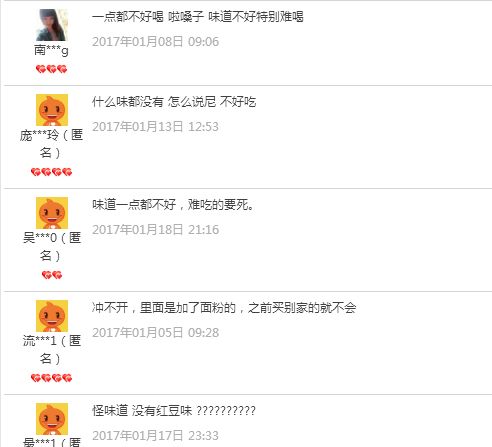
Task: Click the review starting 冲不开，里面是加了面粉的
Action: [x=224, y=307]
